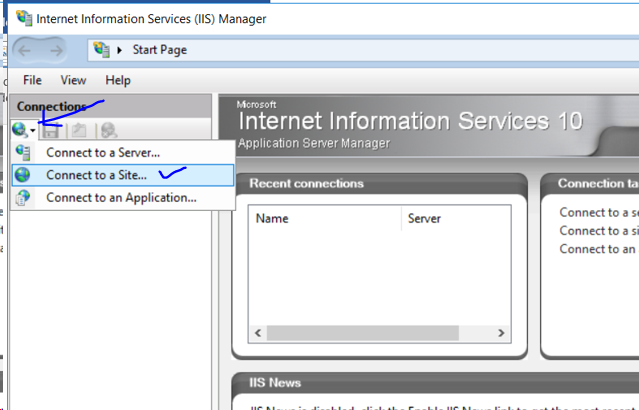The height and width of the screenshot is (410, 639).
Task: Go back with the Back arrow
Action: tap(25, 51)
